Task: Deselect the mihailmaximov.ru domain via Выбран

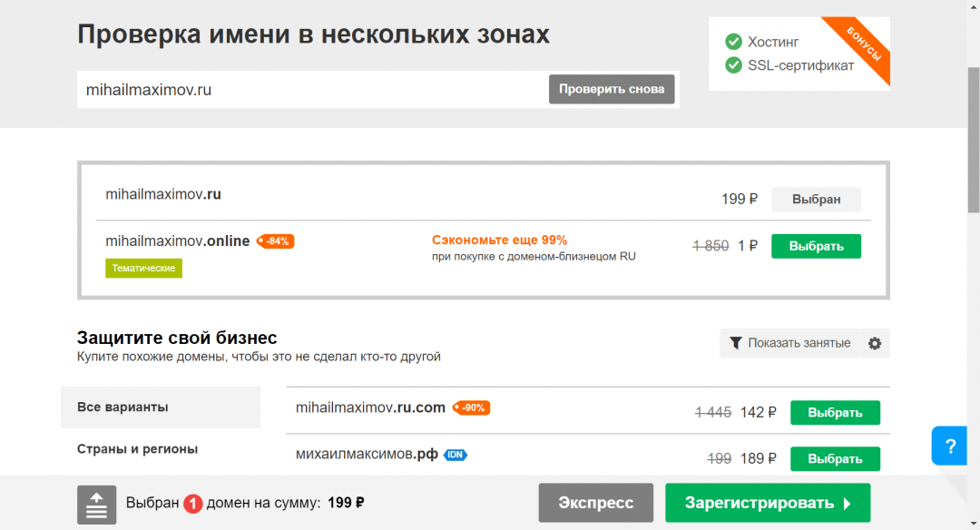Action: pyautogui.click(x=816, y=200)
